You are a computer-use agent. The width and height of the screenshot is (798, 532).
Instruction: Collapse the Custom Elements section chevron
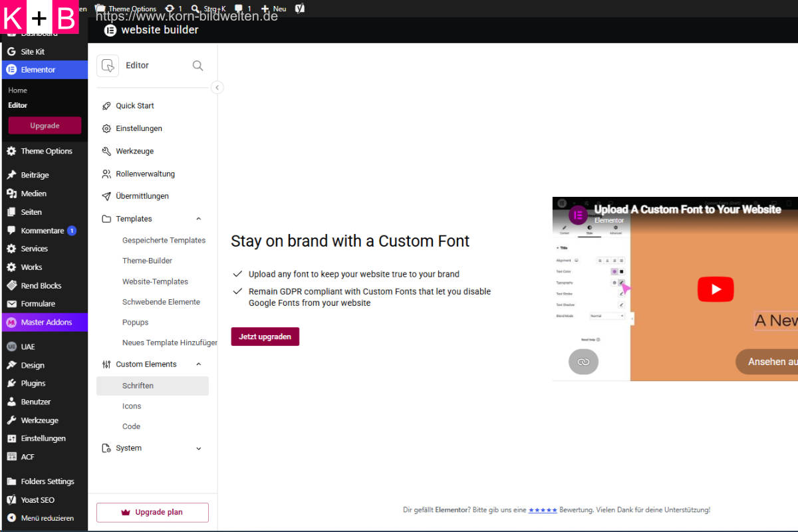tap(198, 364)
